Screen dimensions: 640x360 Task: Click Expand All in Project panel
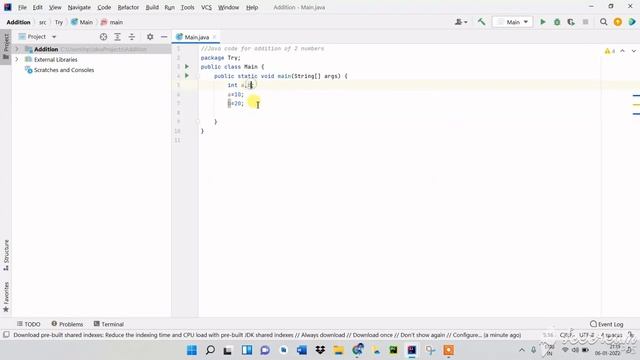[x=118, y=37]
